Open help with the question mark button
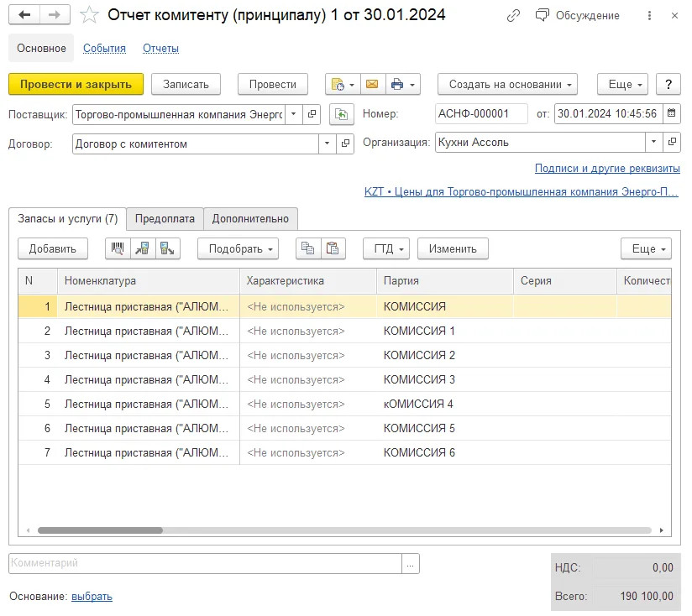Image resolution: width=692 pixels, height=616 pixels. click(668, 84)
